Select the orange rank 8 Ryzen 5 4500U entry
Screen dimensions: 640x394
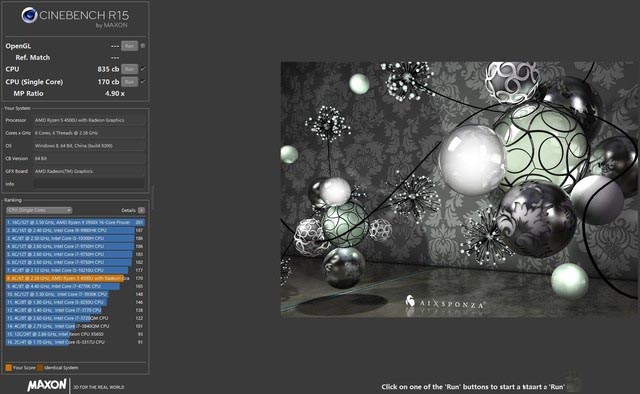(75, 278)
